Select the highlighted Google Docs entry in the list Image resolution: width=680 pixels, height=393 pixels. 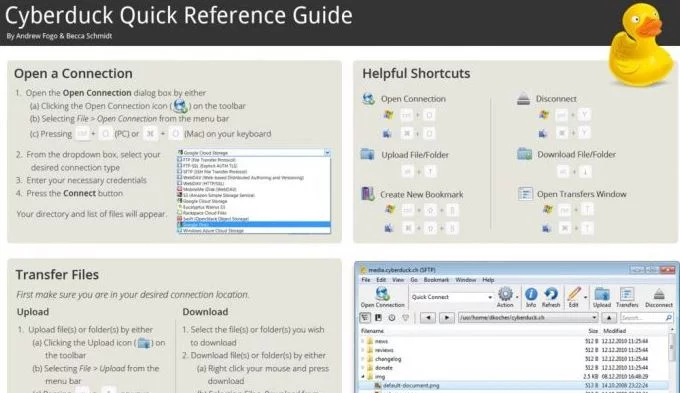[x=254, y=225]
